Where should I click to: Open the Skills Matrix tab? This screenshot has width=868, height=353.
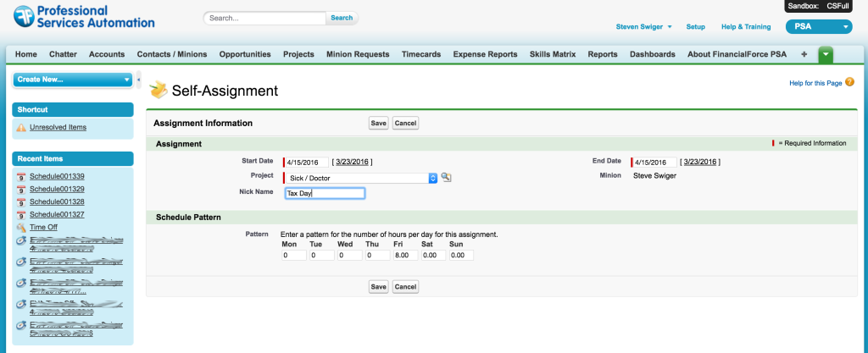tap(553, 54)
